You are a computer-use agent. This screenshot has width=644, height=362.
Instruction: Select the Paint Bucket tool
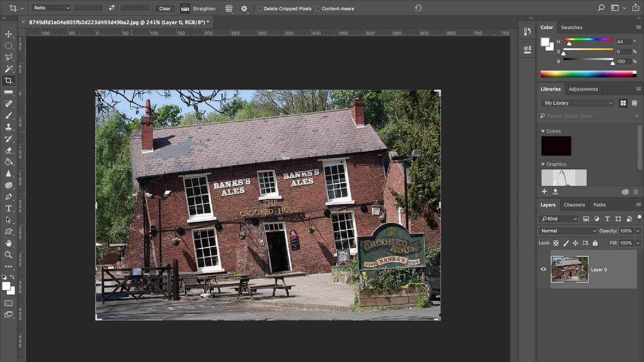9,162
